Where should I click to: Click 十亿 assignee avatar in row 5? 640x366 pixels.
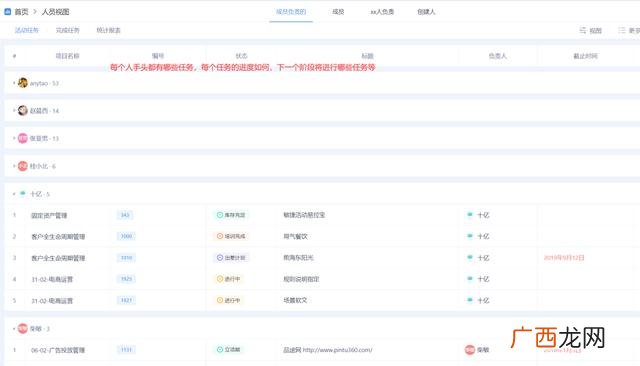point(470,299)
